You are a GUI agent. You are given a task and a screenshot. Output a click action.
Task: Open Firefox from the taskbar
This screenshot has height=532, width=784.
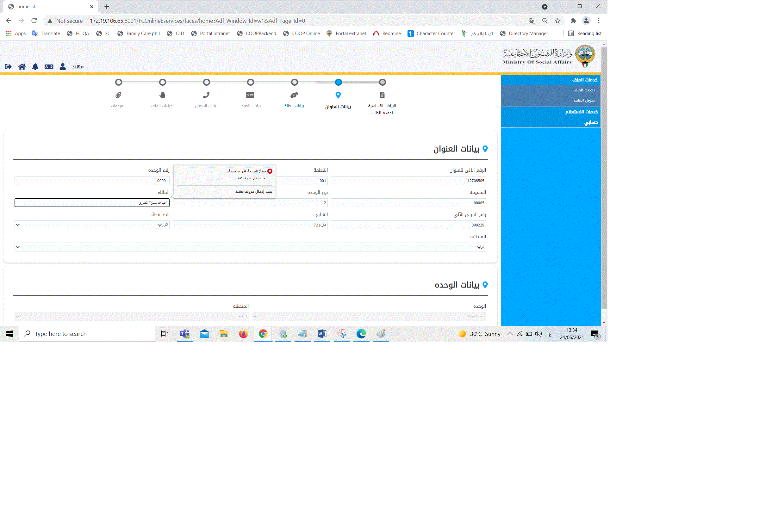tap(243, 334)
